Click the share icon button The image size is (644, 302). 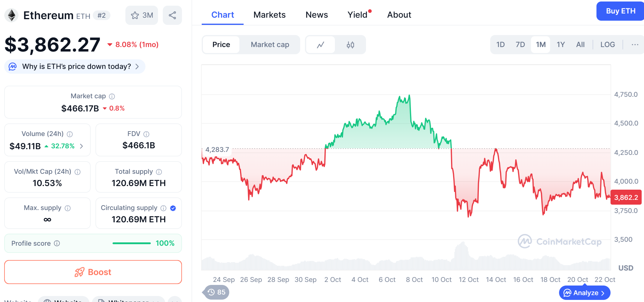[172, 15]
